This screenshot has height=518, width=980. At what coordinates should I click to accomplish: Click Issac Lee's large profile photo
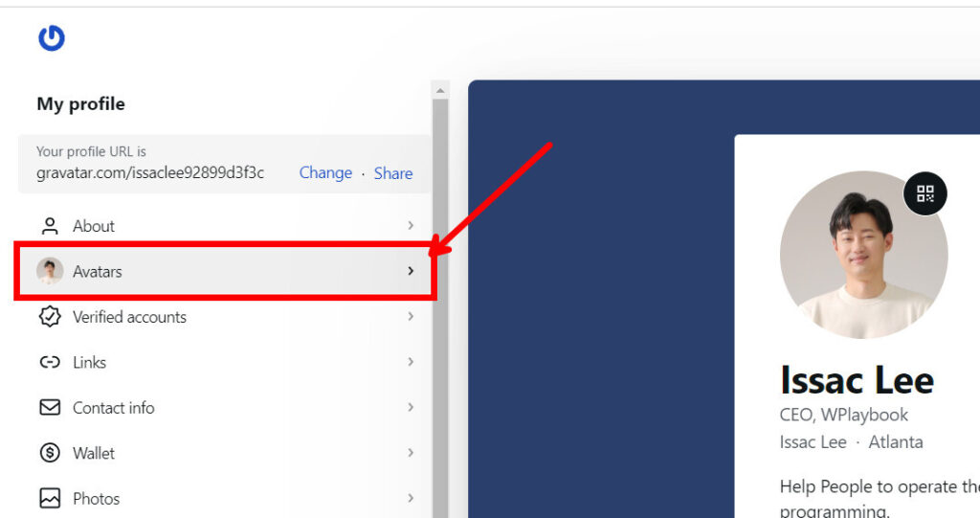[864, 256]
